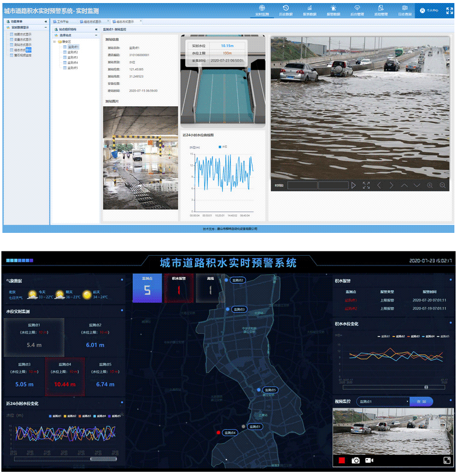Screen dimensions: 458x476
Task: Collapse the 功能菜单 side panel
Action: click(46, 21)
